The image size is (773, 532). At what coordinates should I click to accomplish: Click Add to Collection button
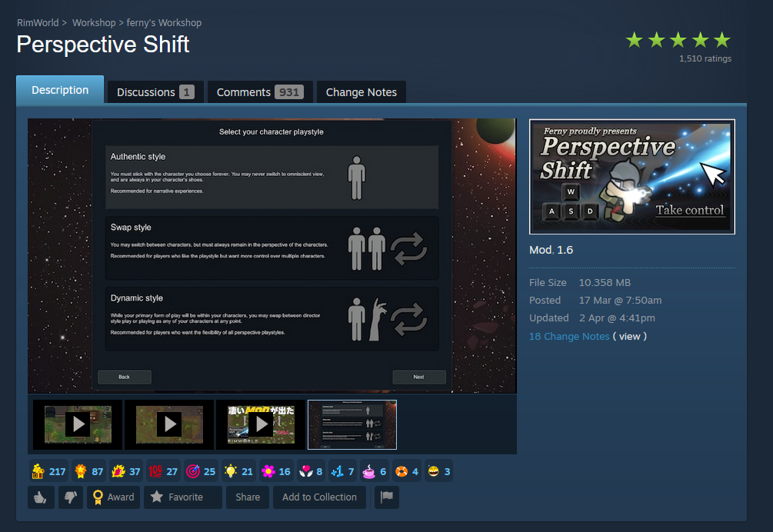tap(319, 497)
